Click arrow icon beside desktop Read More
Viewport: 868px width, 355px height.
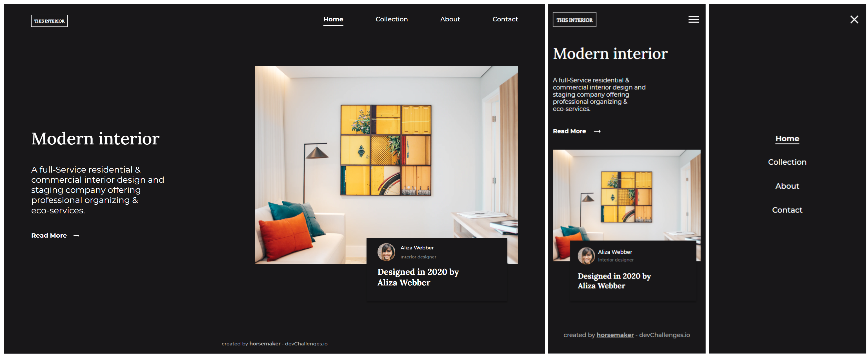point(77,236)
